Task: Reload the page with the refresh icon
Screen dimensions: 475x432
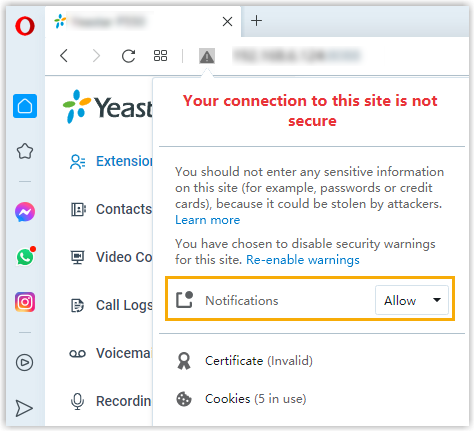Action: (128, 56)
